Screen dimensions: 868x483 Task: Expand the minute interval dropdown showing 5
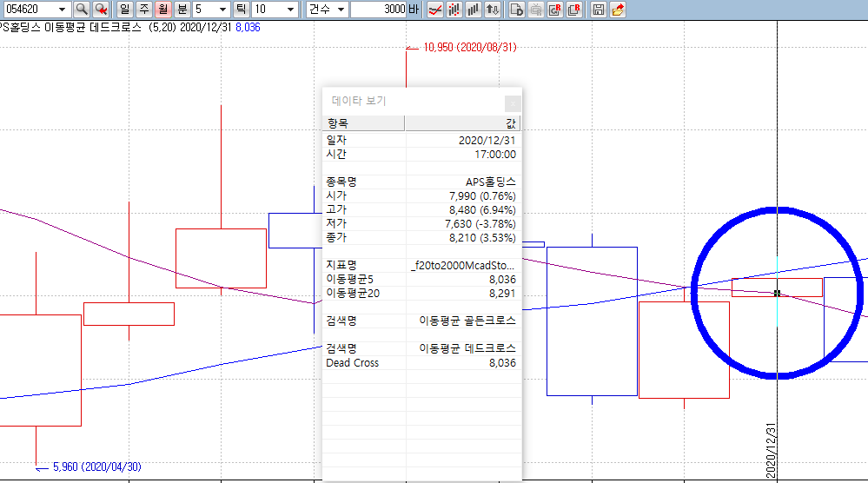[x=223, y=10]
